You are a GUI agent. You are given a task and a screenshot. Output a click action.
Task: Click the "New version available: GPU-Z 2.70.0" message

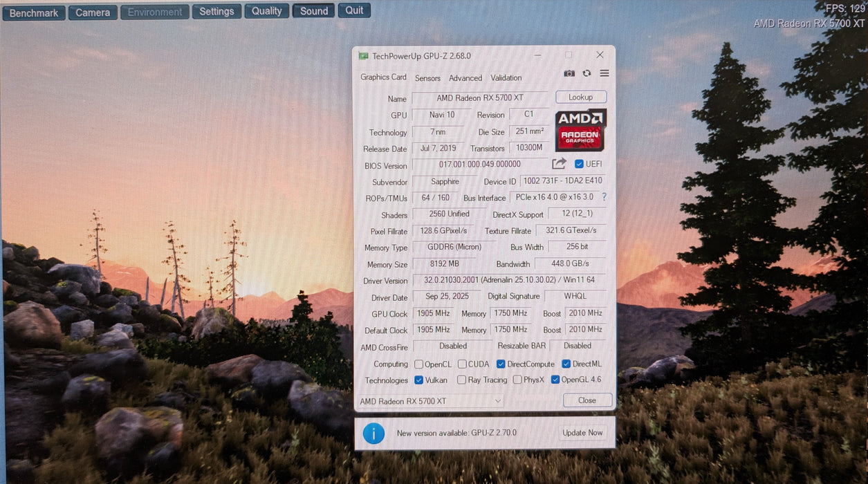(456, 433)
